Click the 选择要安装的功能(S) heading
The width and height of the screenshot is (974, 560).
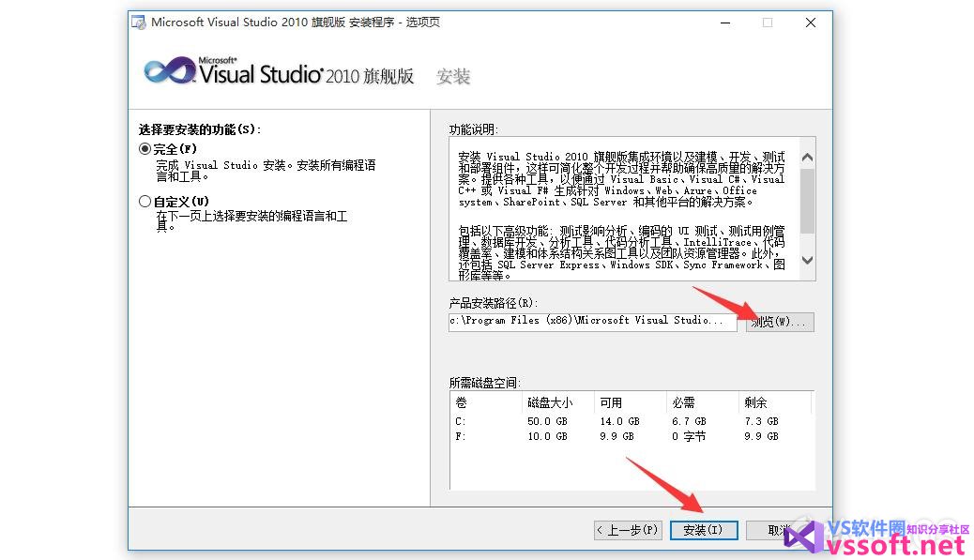pyautogui.click(x=199, y=129)
